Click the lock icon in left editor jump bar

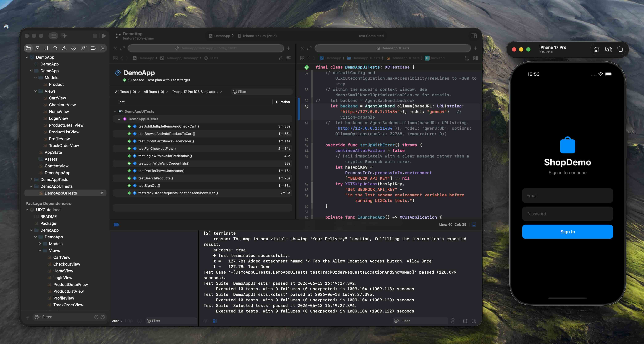tap(281, 58)
